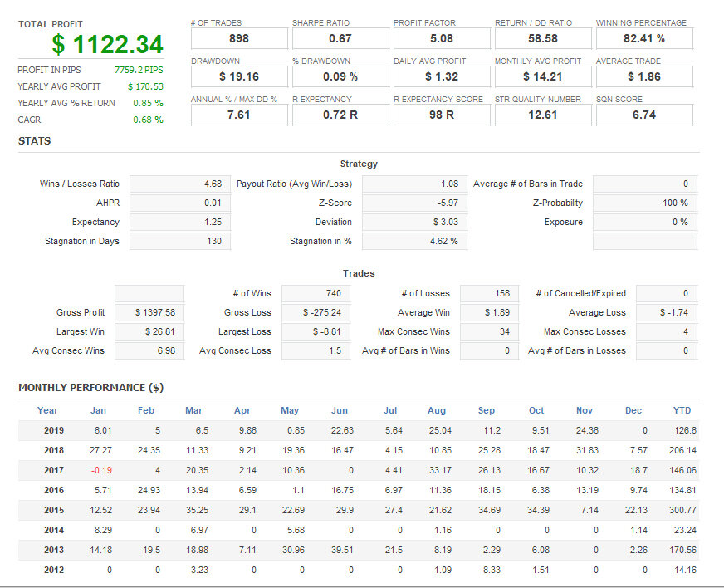
Task: Click the # of Wins field 740
Action: tap(316, 293)
